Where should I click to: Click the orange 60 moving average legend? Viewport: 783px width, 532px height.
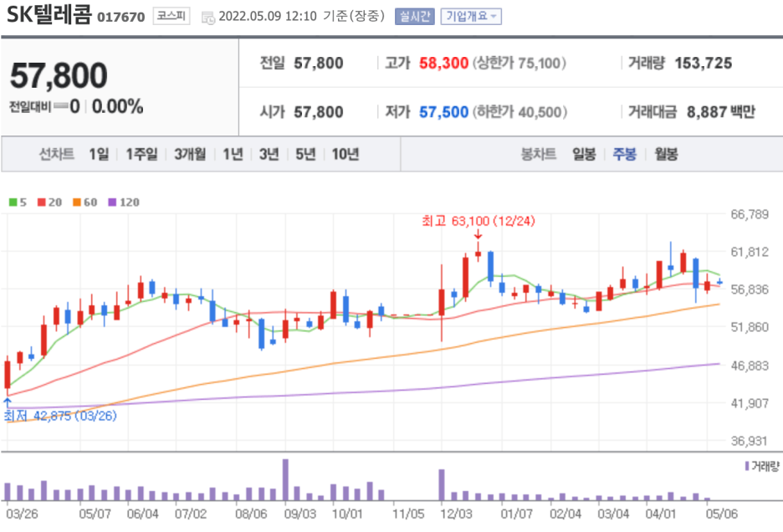[x=84, y=202]
